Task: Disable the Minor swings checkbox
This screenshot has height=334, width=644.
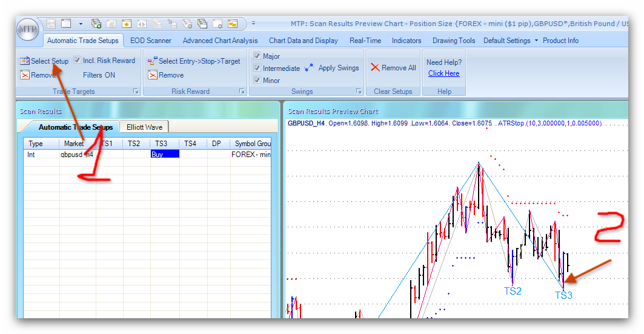Action: pos(257,81)
